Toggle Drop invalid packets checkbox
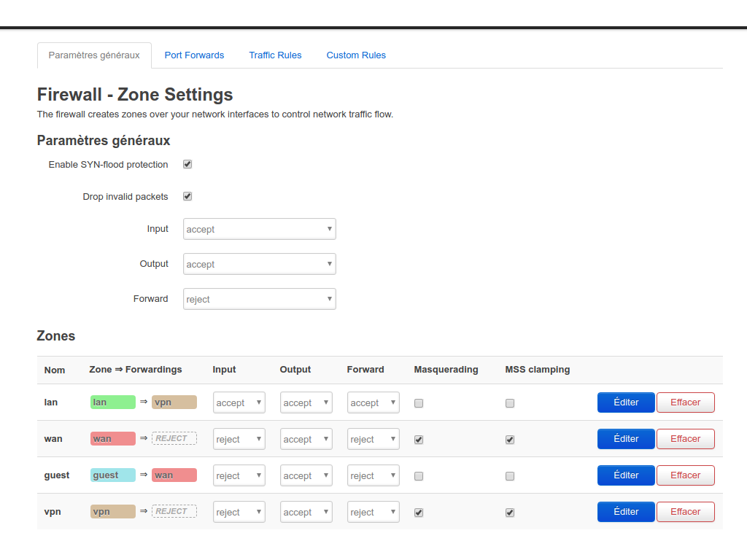The image size is (747, 560). (187, 196)
